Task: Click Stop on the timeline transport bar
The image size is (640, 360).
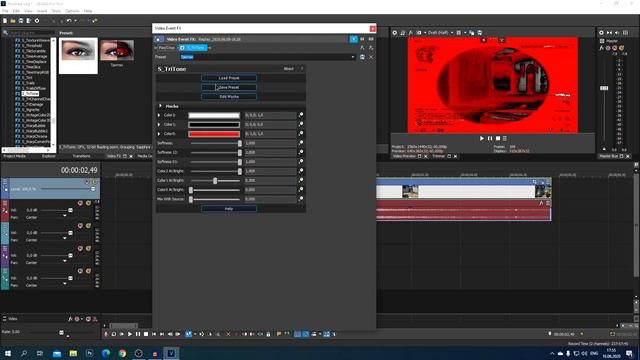Action: pos(146,334)
